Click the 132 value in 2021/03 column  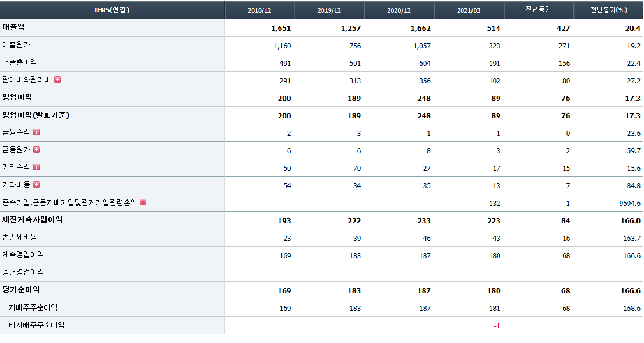[494, 203]
